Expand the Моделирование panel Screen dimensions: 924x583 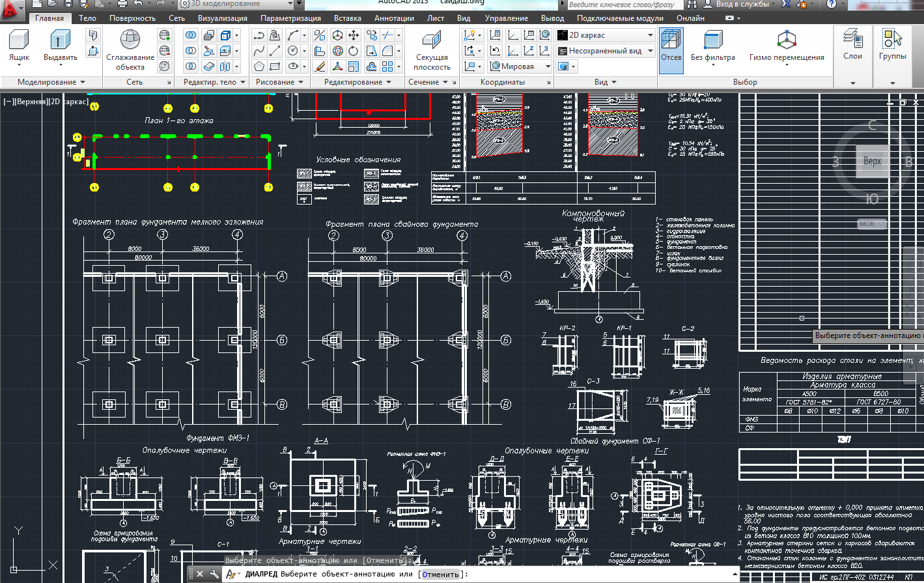pyautogui.click(x=51, y=82)
